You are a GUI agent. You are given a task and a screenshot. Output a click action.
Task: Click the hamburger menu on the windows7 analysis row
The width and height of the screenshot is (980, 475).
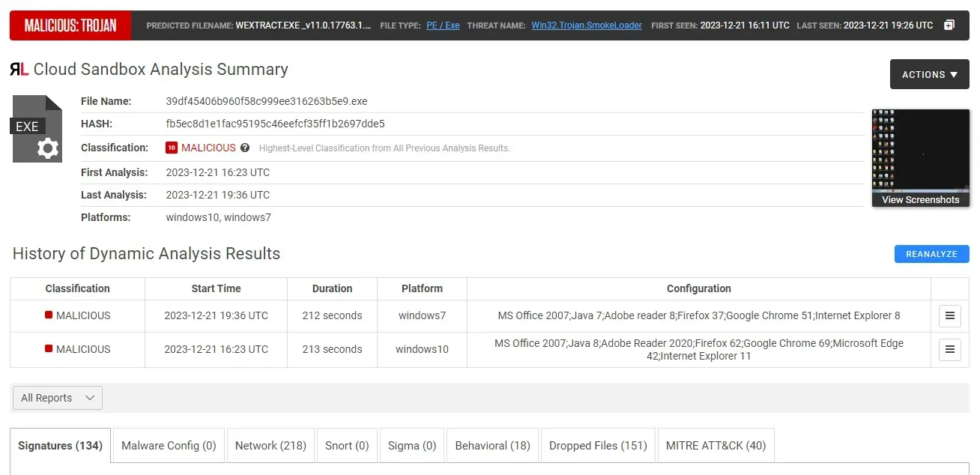pos(949,315)
